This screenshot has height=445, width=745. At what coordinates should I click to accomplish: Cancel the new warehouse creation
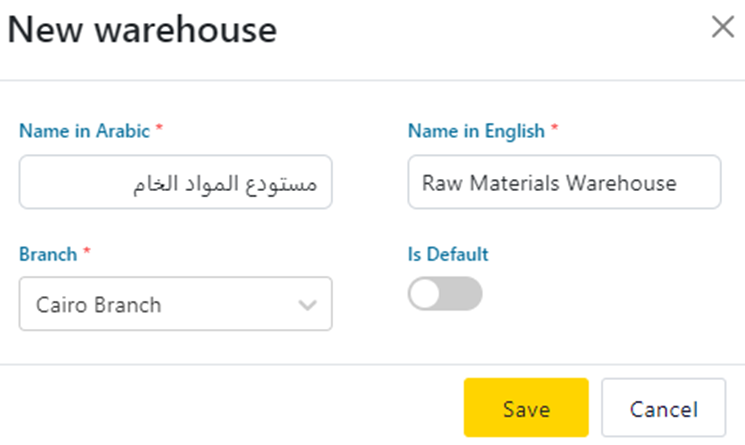pyautogui.click(x=663, y=408)
